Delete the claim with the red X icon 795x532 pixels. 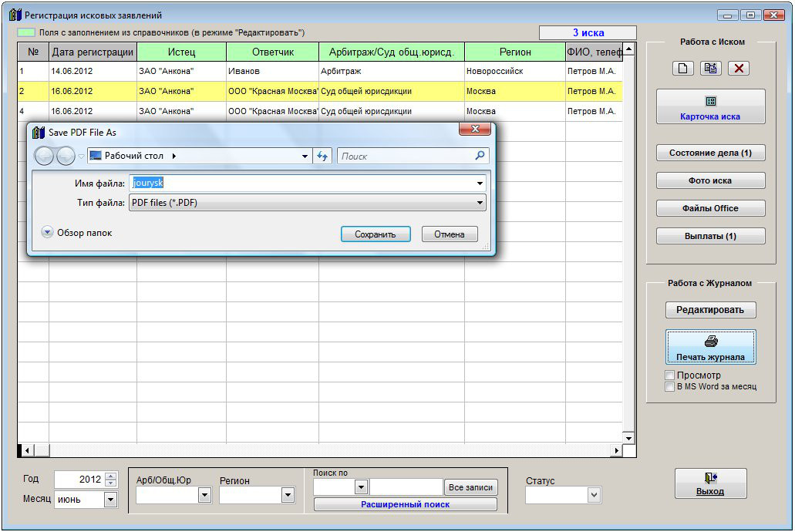[739, 69]
